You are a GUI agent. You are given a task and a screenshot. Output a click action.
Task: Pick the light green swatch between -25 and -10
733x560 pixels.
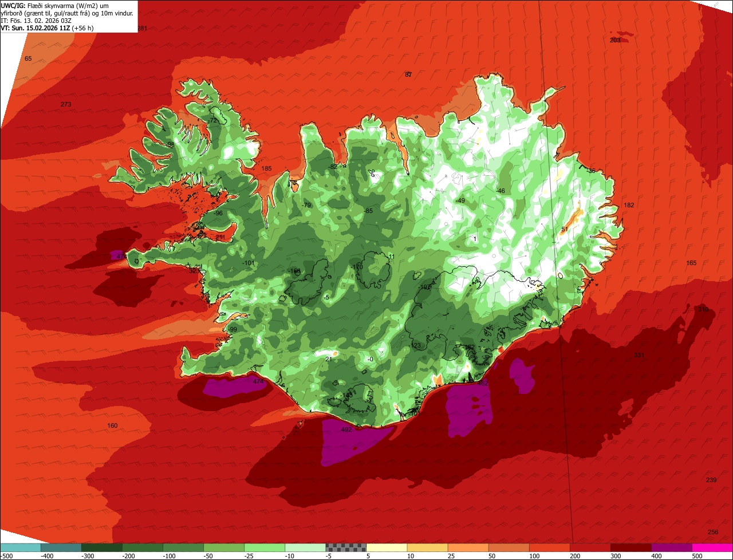(x=265, y=547)
